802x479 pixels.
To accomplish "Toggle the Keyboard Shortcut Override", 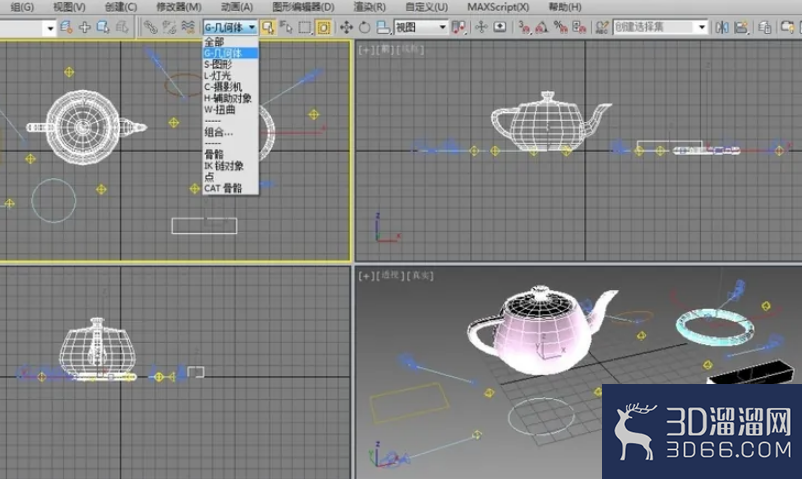I will (x=500, y=27).
